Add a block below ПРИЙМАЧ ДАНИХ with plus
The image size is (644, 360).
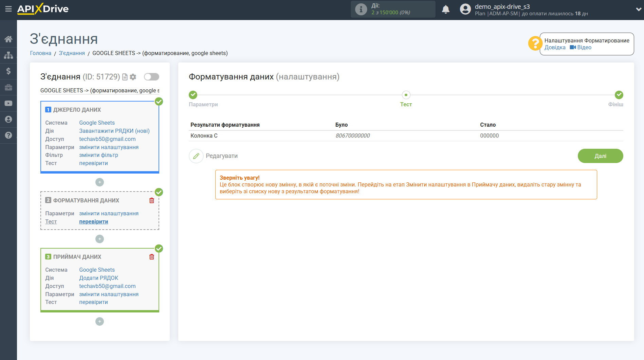pos(99,321)
